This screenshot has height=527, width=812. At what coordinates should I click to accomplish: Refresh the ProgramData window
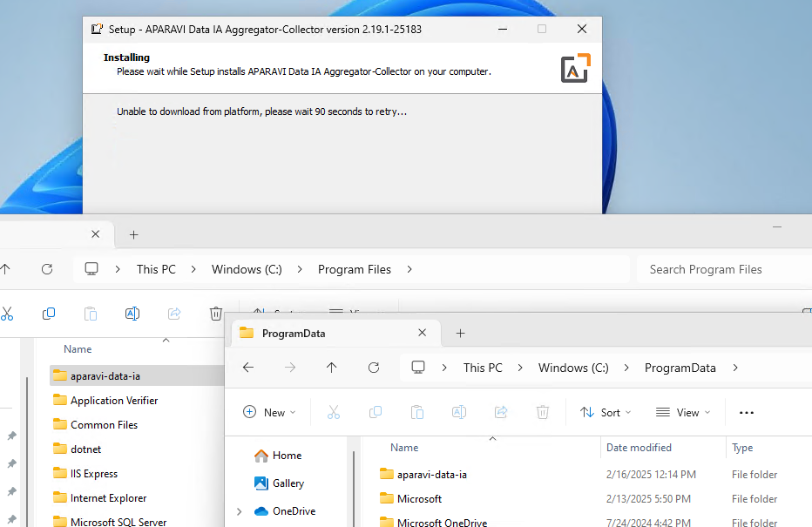[x=374, y=368]
